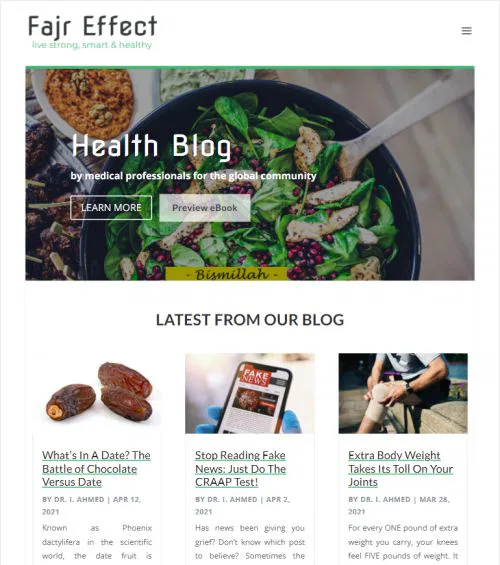Open the dates fruit post thumbnail
Image resolution: width=500 pixels, height=565 pixels.
(97, 393)
